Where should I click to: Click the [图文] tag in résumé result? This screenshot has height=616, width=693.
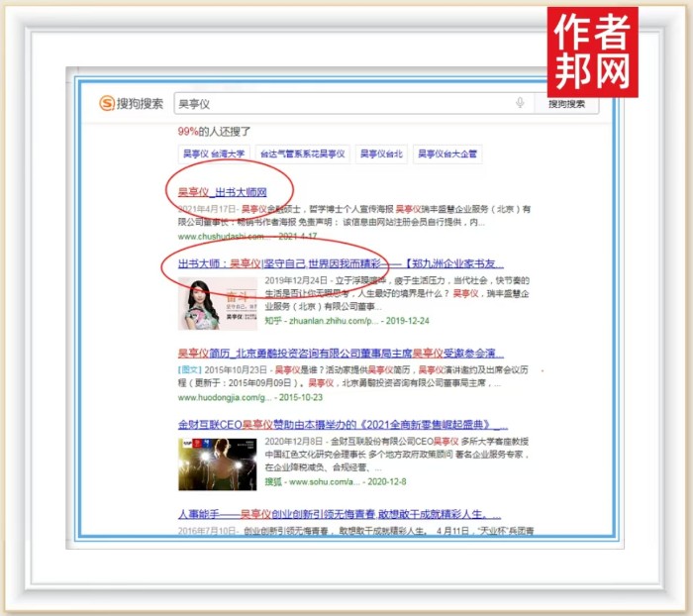coord(190,368)
